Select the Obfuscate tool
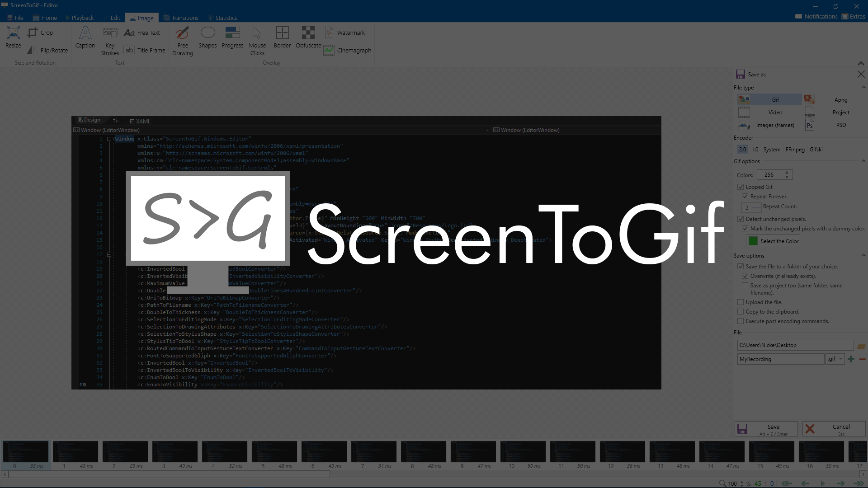The width and height of the screenshot is (868, 488). [308, 38]
